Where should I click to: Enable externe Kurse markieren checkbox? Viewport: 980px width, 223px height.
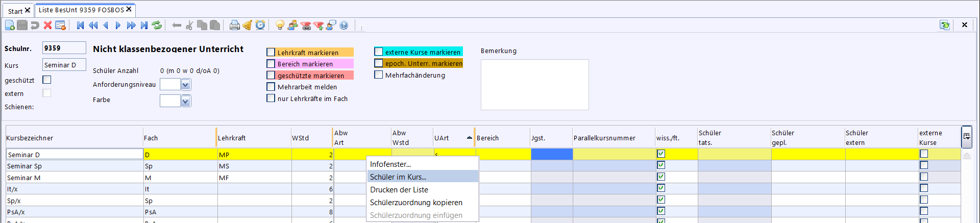pos(379,52)
